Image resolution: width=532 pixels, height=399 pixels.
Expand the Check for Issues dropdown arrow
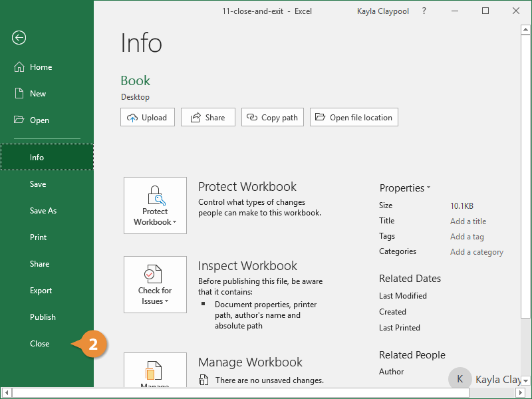click(x=168, y=301)
